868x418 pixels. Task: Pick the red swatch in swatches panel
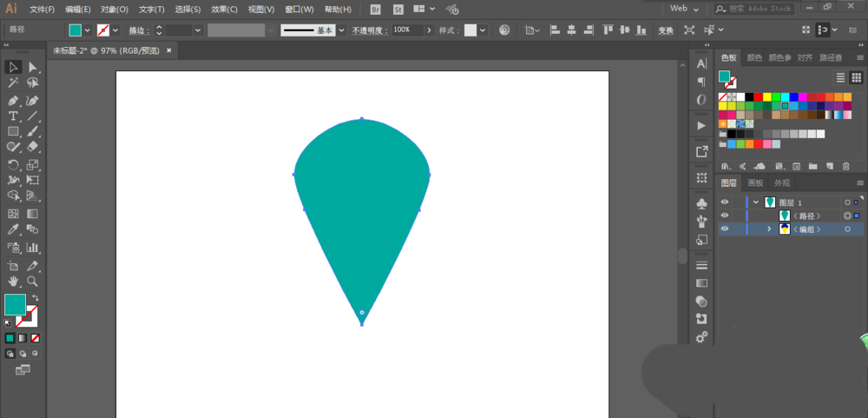tap(758, 96)
